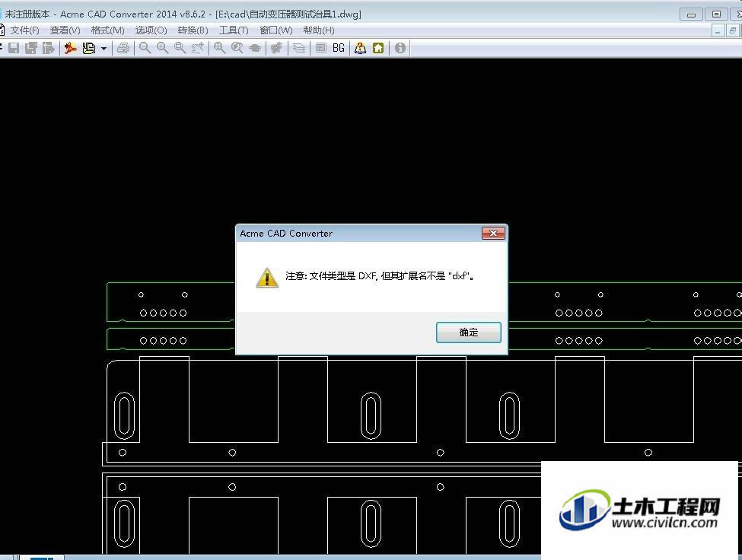Click the red PDF convert icon
742x560 pixels.
(71, 48)
